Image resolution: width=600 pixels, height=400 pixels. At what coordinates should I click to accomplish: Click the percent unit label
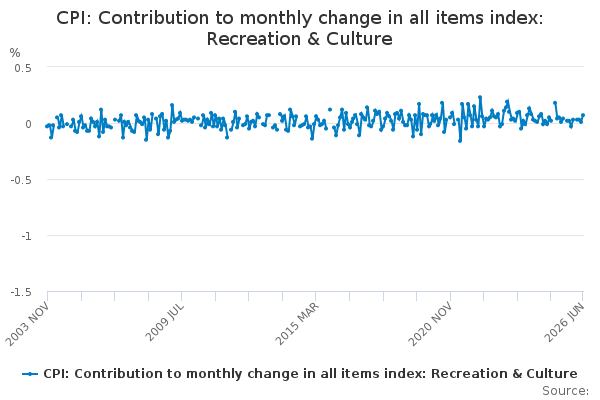tap(15, 53)
